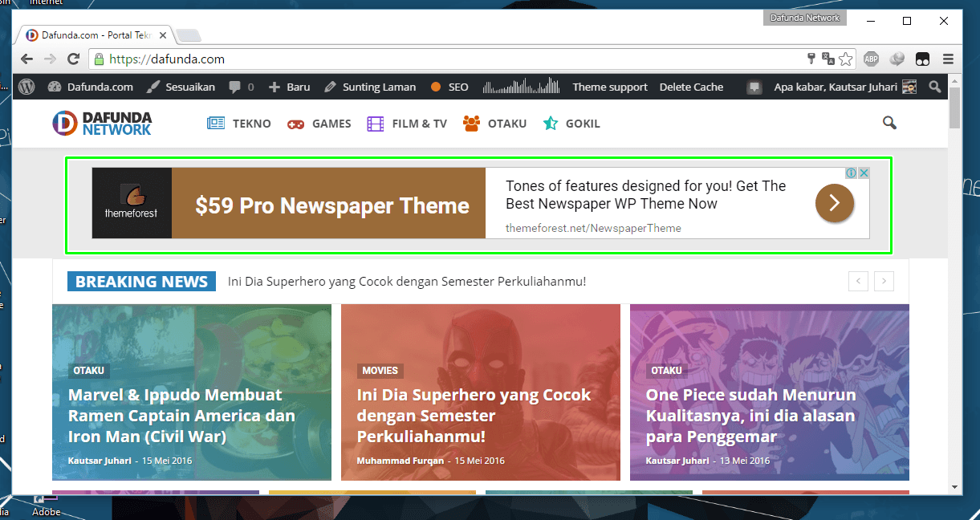Click the saved password key icon
980x520 pixels.
811,59
